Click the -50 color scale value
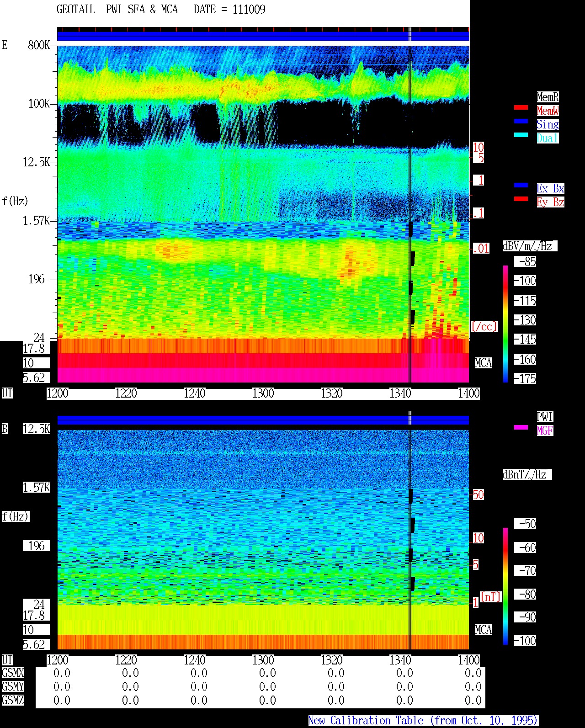This screenshot has height=728, width=585. (x=525, y=524)
